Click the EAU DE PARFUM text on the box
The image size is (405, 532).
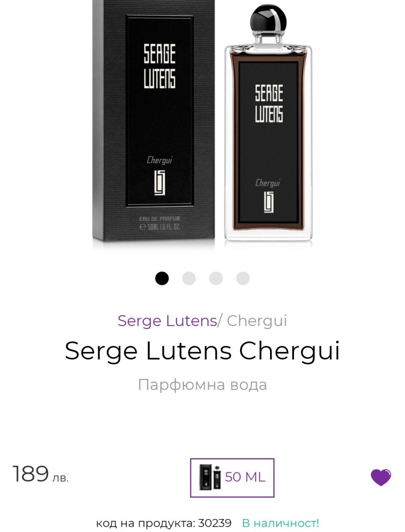point(160,220)
